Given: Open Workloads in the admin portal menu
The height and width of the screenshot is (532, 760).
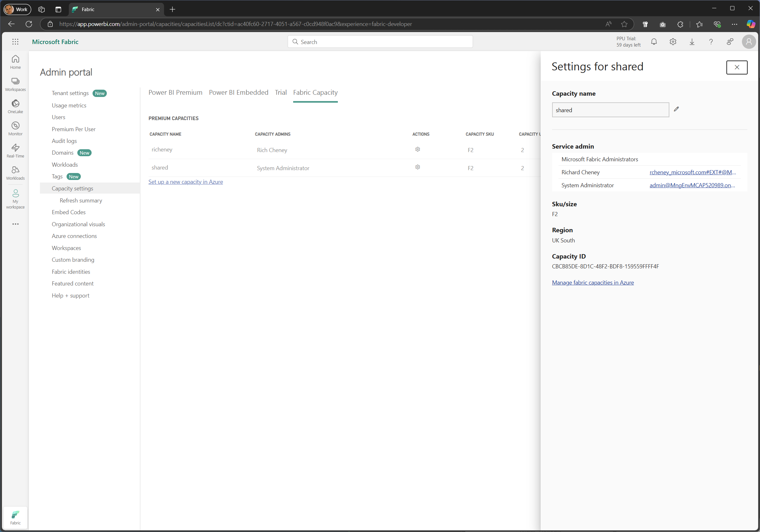Looking at the screenshot, I should click(x=65, y=164).
